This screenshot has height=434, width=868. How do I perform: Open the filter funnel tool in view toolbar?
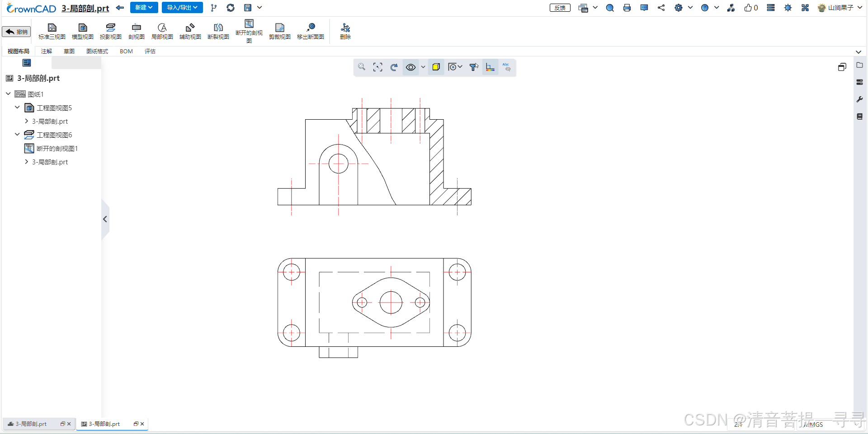[474, 67]
